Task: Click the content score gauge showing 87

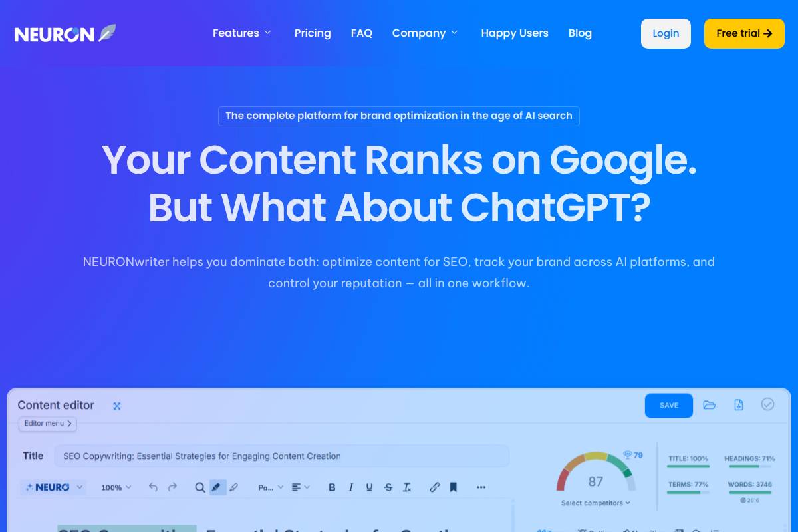Action: click(x=596, y=475)
